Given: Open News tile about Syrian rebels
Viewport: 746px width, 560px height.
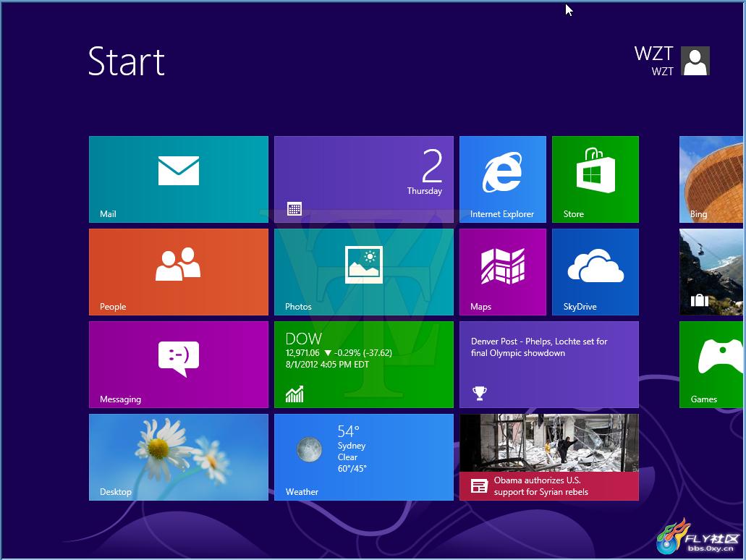Looking at the screenshot, I should (549, 457).
